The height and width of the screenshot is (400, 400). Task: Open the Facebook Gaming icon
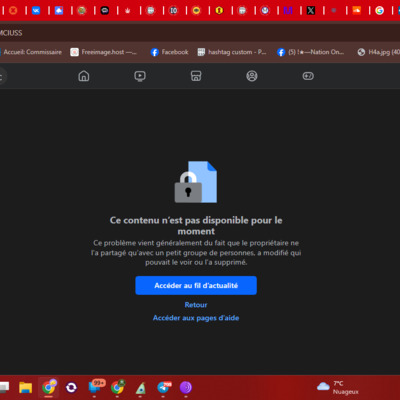pos(308,76)
